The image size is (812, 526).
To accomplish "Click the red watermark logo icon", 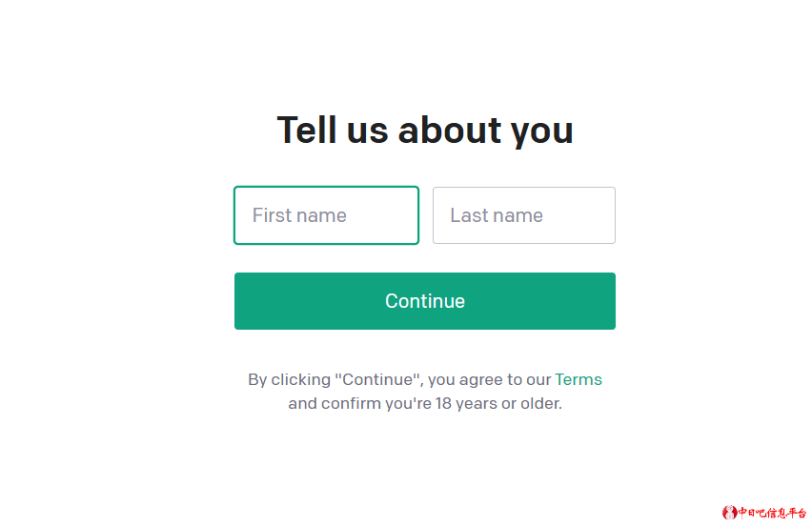I will point(729,513).
